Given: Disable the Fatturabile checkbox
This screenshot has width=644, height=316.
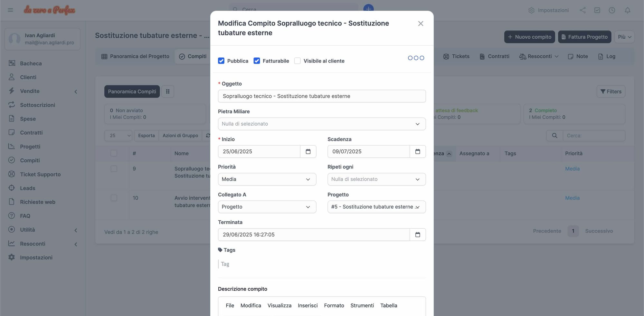Looking at the screenshot, I should (257, 61).
